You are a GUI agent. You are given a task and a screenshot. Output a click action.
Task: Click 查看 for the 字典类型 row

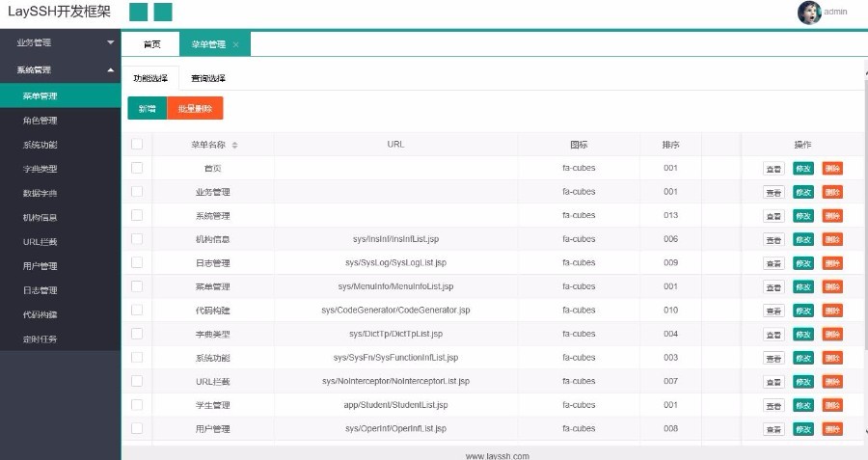(x=773, y=335)
